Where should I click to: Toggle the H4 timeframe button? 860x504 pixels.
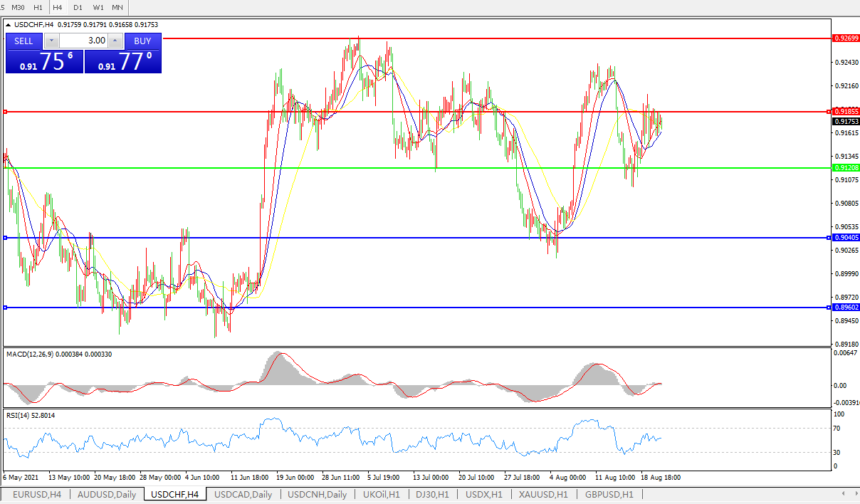click(x=58, y=7)
